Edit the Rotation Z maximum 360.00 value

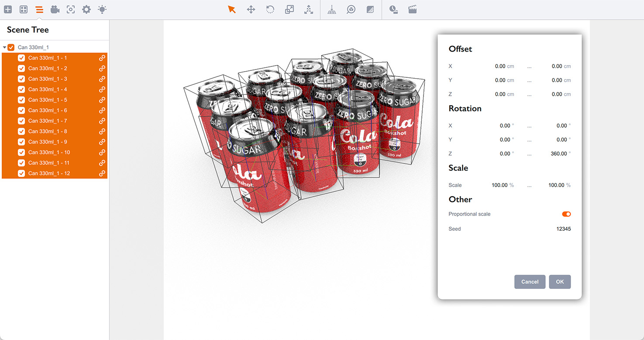pyautogui.click(x=559, y=154)
